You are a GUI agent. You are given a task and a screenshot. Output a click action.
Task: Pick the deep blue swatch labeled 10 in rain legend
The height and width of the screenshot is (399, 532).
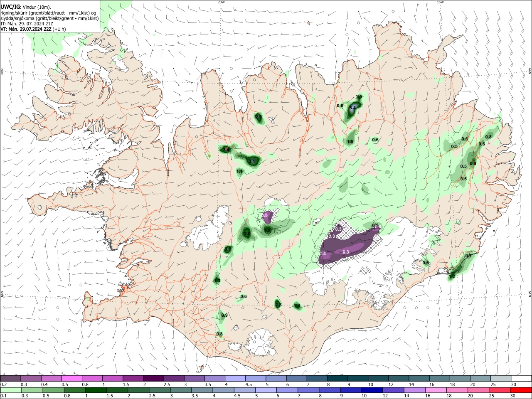(x=372, y=390)
